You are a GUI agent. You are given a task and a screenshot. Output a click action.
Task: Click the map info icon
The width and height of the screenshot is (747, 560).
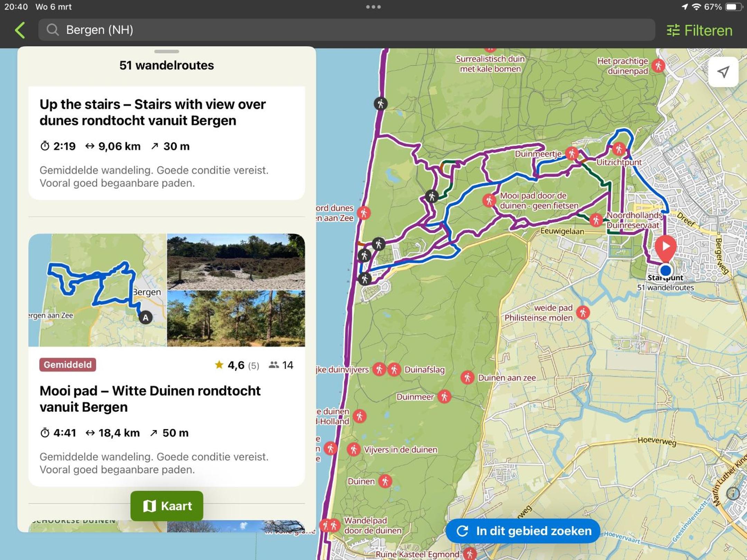(733, 493)
